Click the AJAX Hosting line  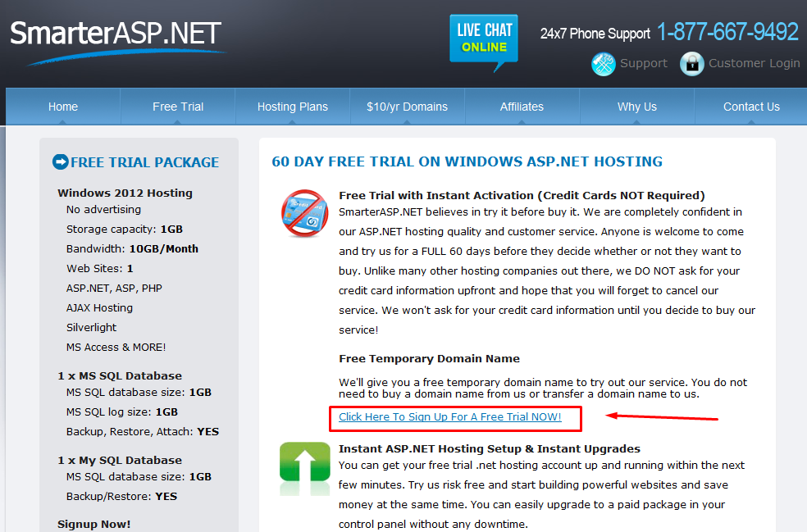[99, 307]
